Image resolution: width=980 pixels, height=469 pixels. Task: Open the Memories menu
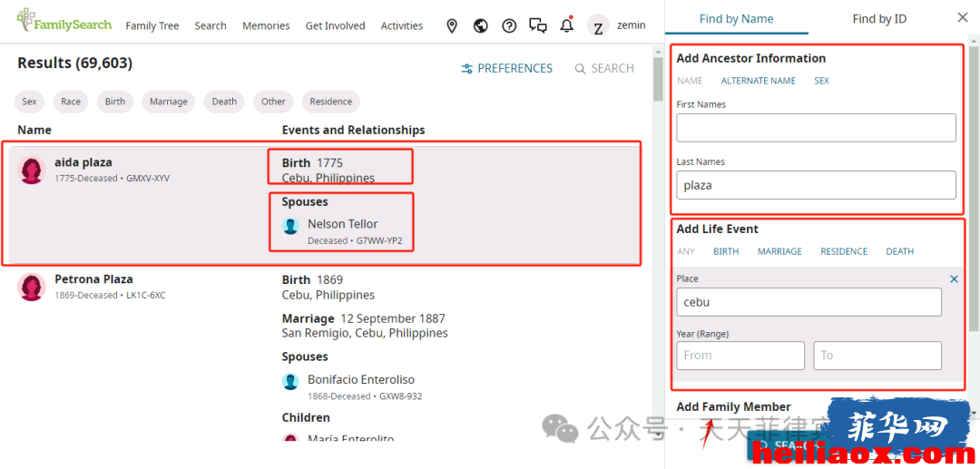tap(266, 25)
